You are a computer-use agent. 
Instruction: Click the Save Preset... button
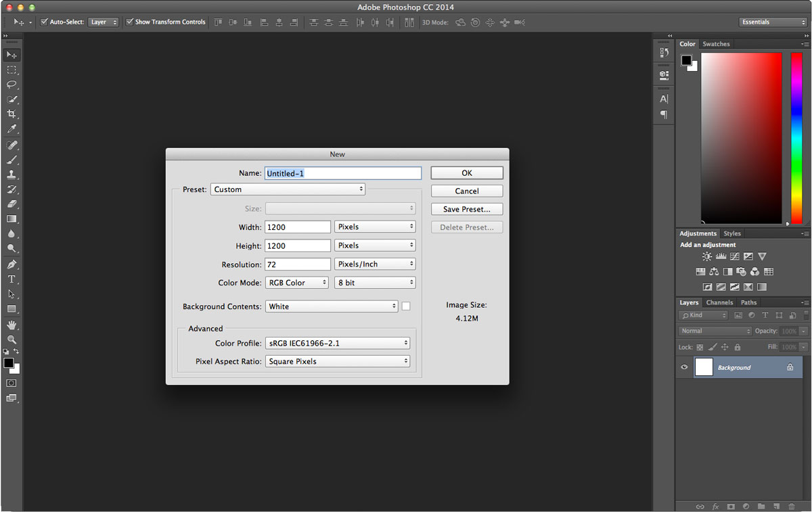[467, 209]
